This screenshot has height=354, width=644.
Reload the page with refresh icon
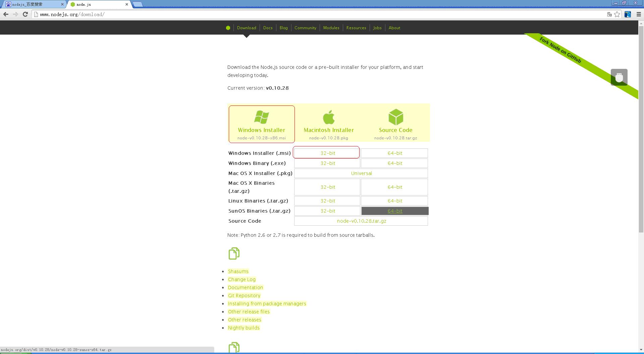(x=25, y=14)
